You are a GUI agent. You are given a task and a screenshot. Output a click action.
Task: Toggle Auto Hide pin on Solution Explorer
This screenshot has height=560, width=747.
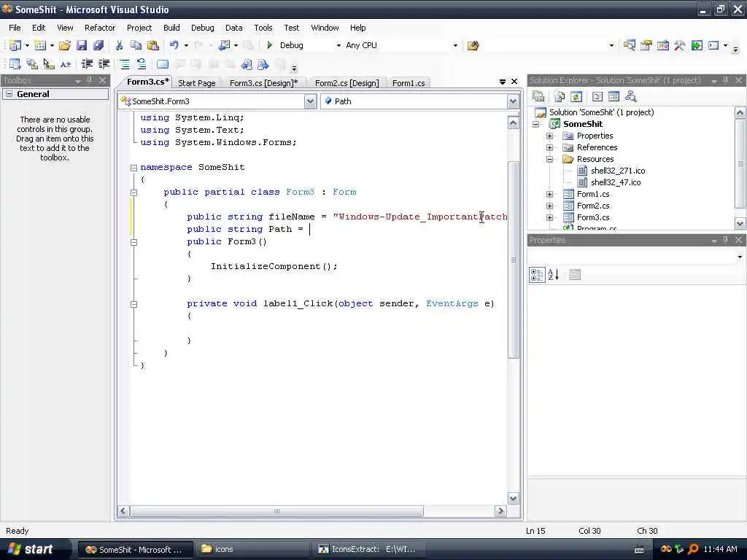click(x=726, y=80)
